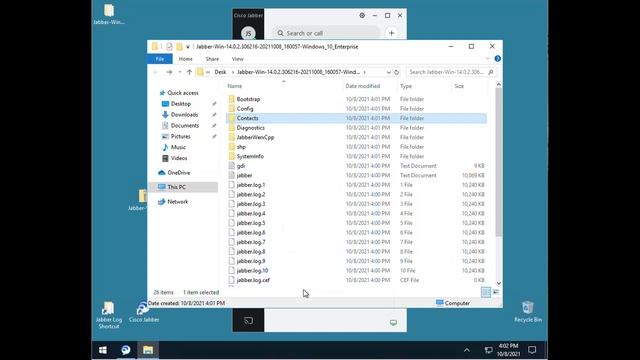Screen dimensions: 640x360
Task: Go forward with the forward arrow
Action: (x=169, y=72)
